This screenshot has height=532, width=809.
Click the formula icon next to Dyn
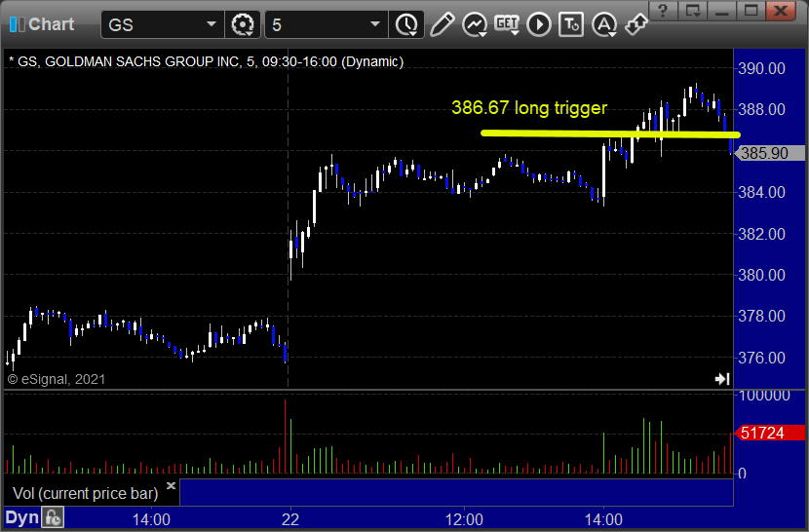pyautogui.click(x=53, y=517)
